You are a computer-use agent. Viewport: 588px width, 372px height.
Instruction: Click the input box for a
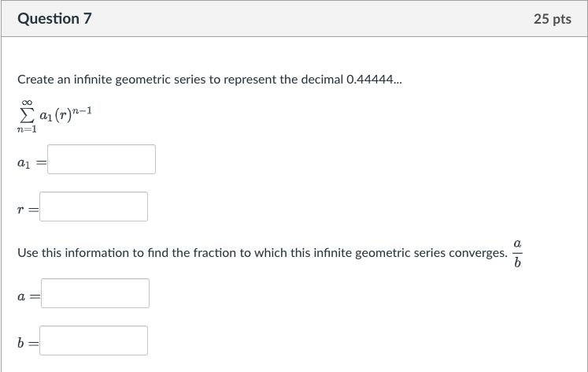click(95, 293)
